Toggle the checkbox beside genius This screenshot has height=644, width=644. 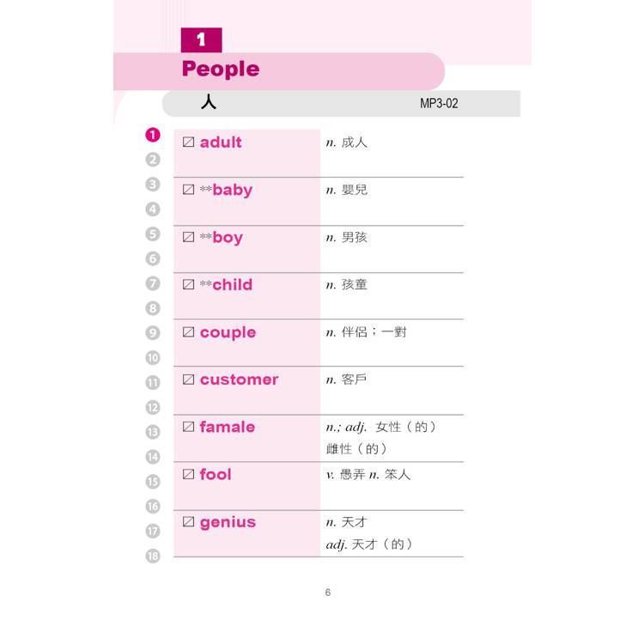tap(189, 522)
